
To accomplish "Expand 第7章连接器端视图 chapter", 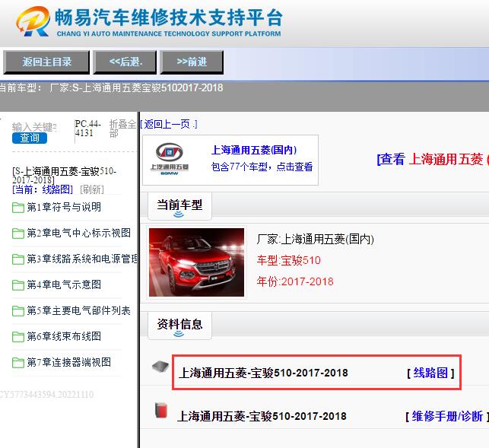I will 68,363.
